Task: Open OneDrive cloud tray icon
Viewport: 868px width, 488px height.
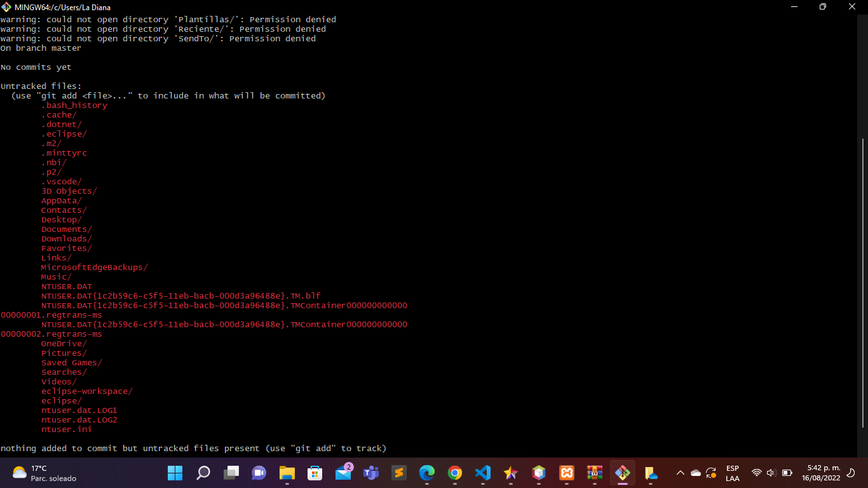Action: tap(696, 473)
